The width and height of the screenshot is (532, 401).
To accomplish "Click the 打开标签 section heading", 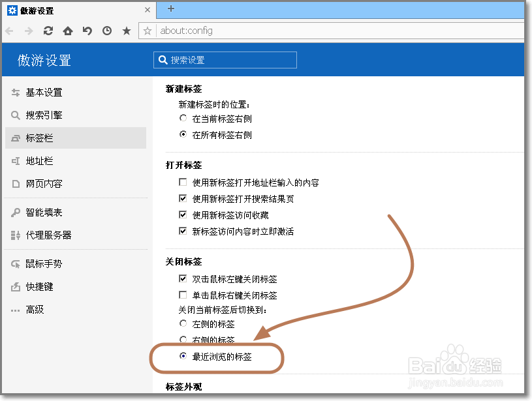I will (184, 165).
